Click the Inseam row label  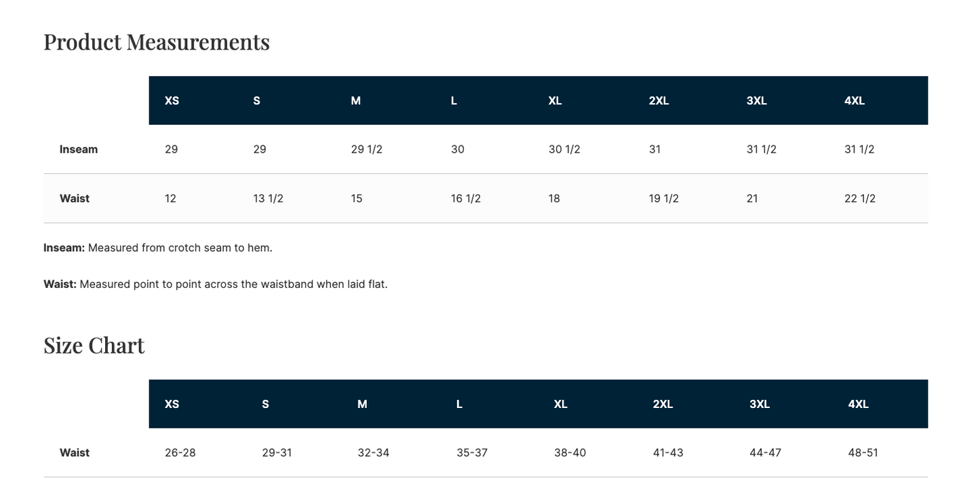coord(79,149)
